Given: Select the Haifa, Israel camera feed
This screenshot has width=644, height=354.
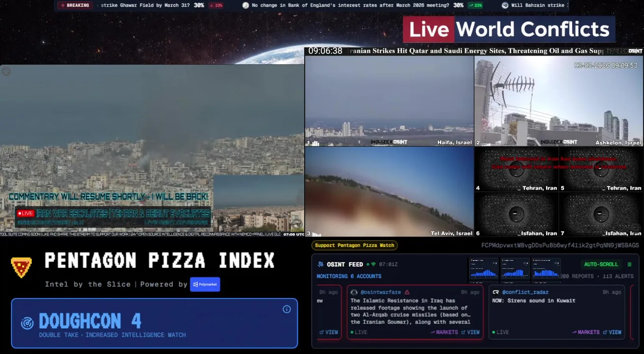Looking at the screenshot, I should 389,101.
